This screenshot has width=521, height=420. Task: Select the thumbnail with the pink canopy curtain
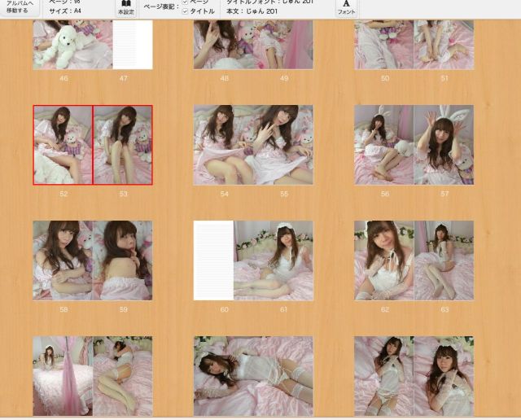click(x=63, y=376)
